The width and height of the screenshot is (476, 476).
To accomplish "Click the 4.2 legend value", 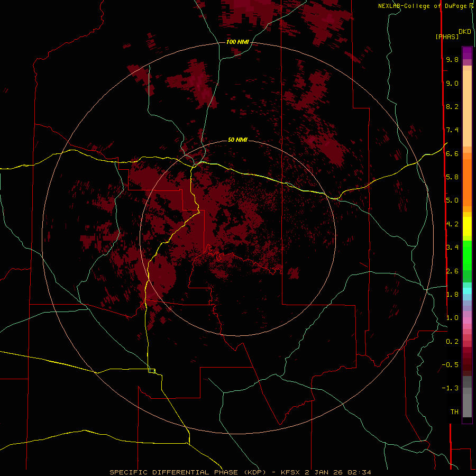I will (452, 224).
